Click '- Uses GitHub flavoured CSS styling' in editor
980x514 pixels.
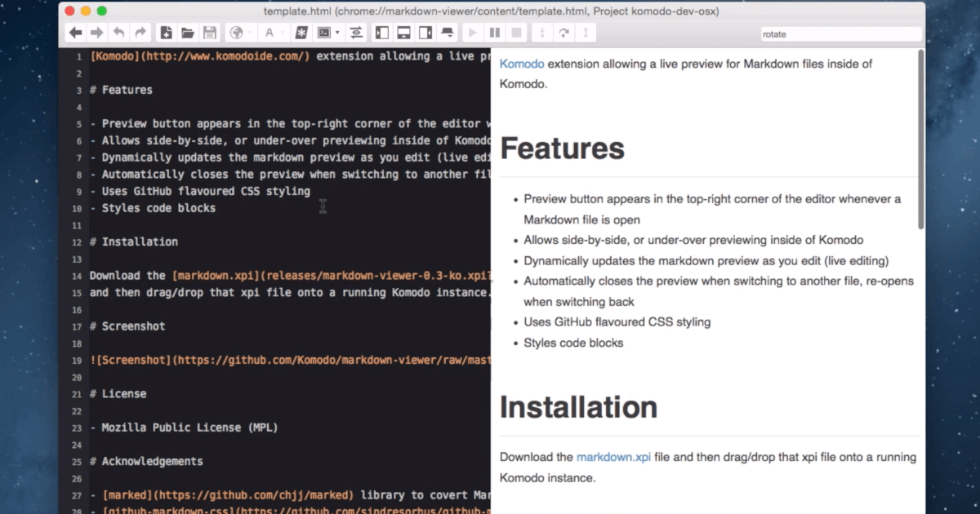point(200,191)
